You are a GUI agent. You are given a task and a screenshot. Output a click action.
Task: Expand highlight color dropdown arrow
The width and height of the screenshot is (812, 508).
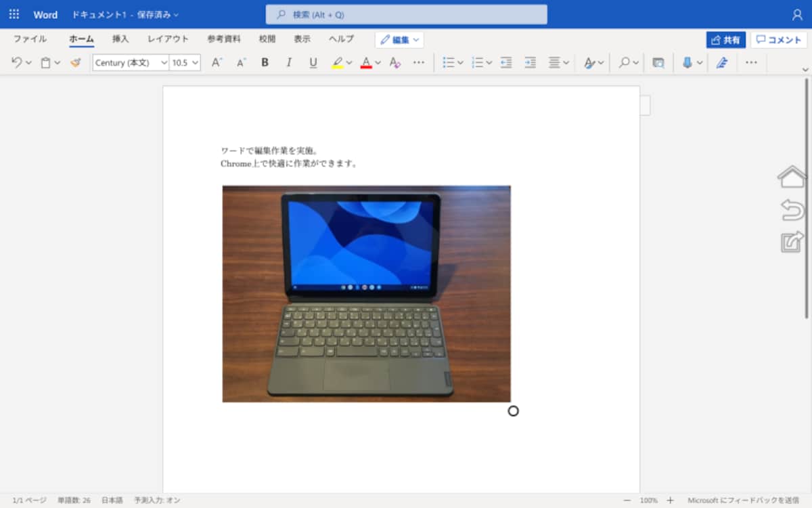coord(349,63)
